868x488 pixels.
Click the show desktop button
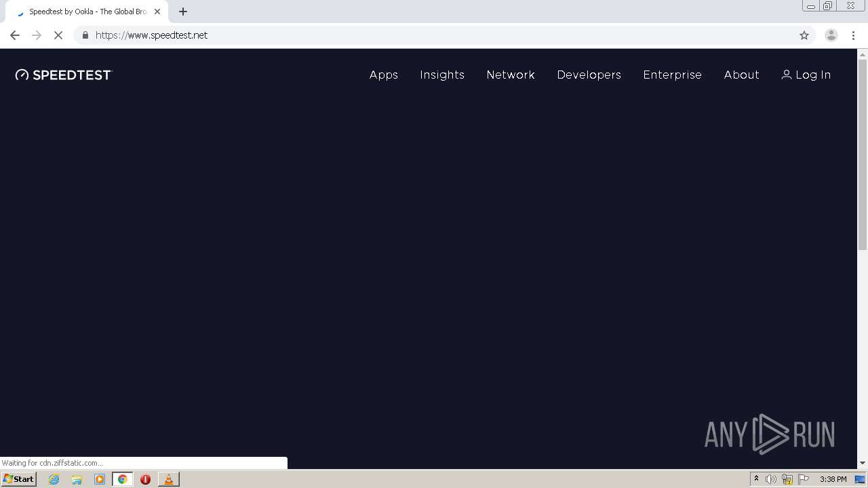point(861,479)
